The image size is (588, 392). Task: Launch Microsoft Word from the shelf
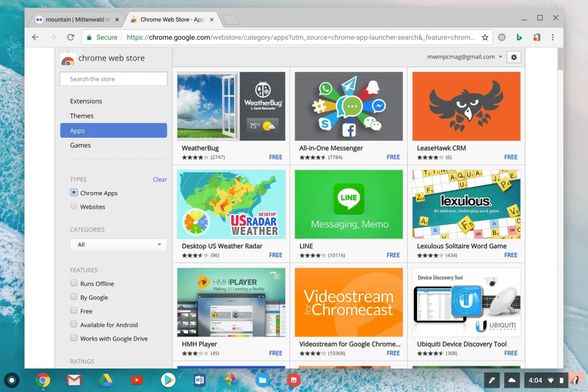[199, 380]
